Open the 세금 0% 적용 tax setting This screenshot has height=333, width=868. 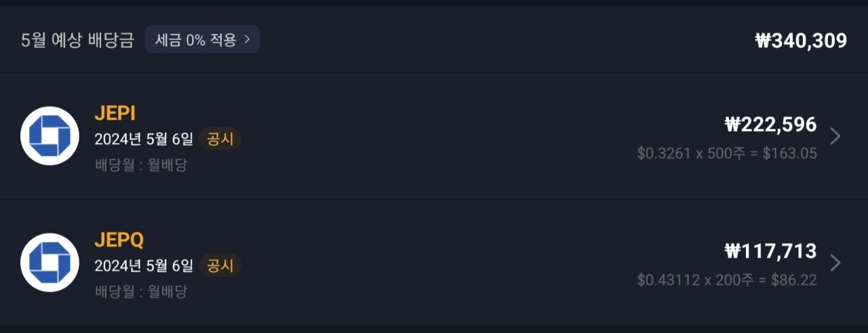202,40
